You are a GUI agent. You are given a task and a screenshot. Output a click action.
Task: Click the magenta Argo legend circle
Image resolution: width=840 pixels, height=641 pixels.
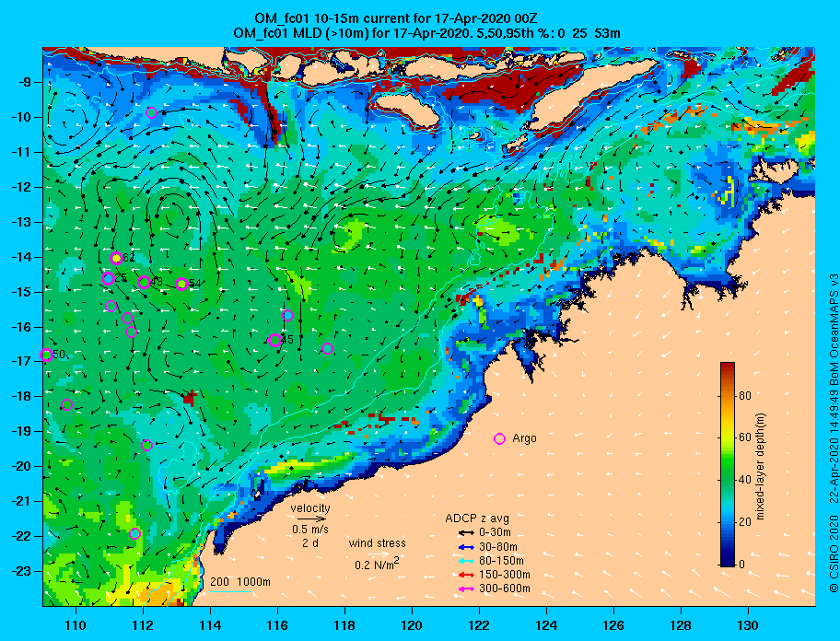click(x=499, y=438)
